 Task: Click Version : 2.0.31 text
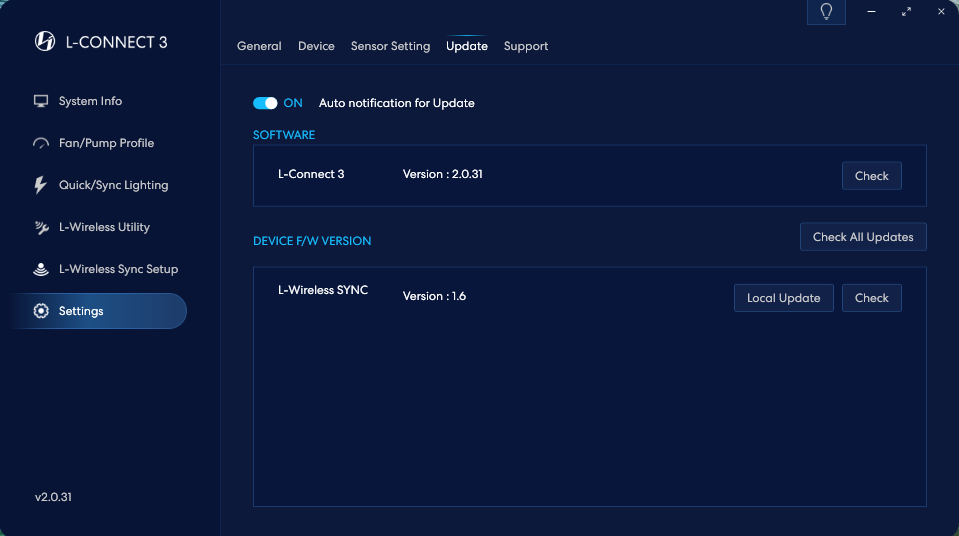443,174
